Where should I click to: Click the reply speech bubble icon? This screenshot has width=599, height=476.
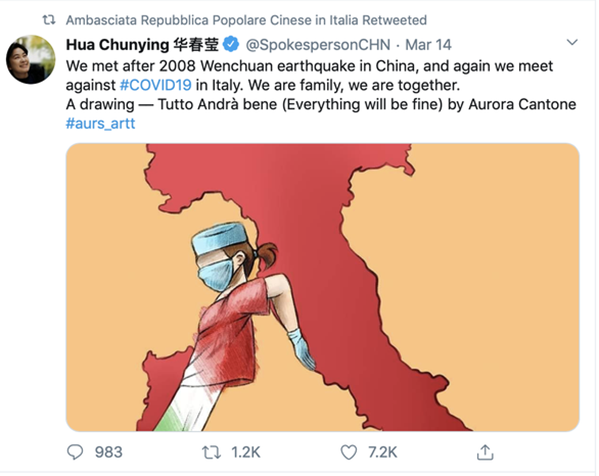pyautogui.click(x=75, y=452)
